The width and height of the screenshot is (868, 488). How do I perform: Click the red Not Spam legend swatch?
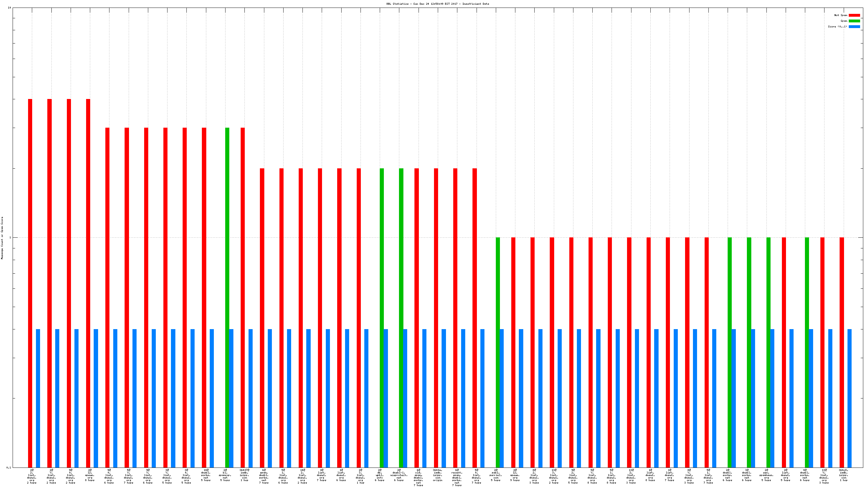pyautogui.click(x=854, y=15)
